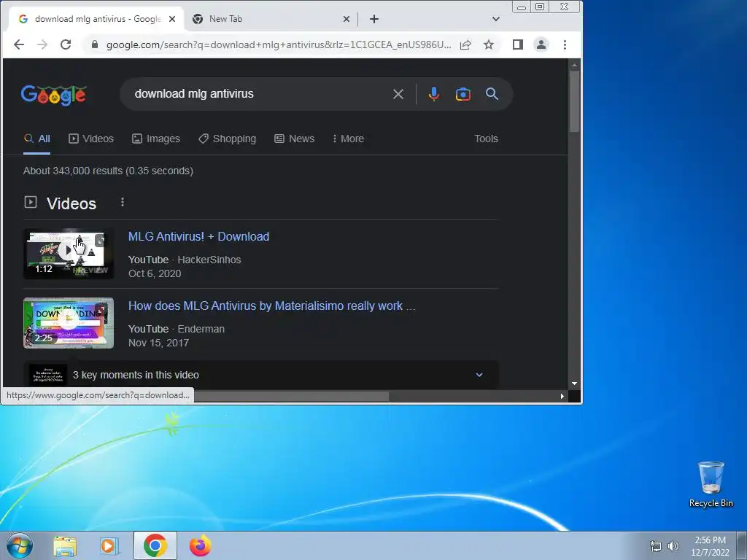Open the volume control in tray
This screenshot has width=747, height=560.
coord(673,546)
